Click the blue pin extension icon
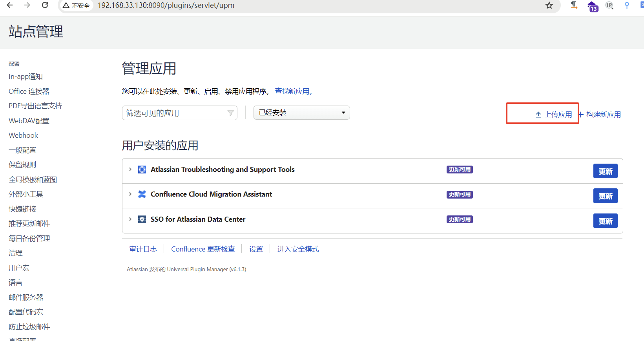Screen dimensions: 644x341 (x=627, y=5)
